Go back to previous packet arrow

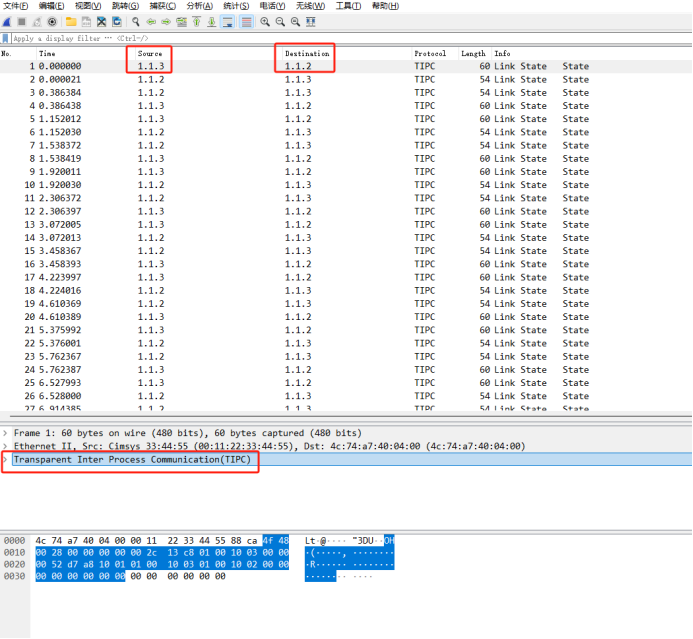pyautogui.click(x=151, y=21)
